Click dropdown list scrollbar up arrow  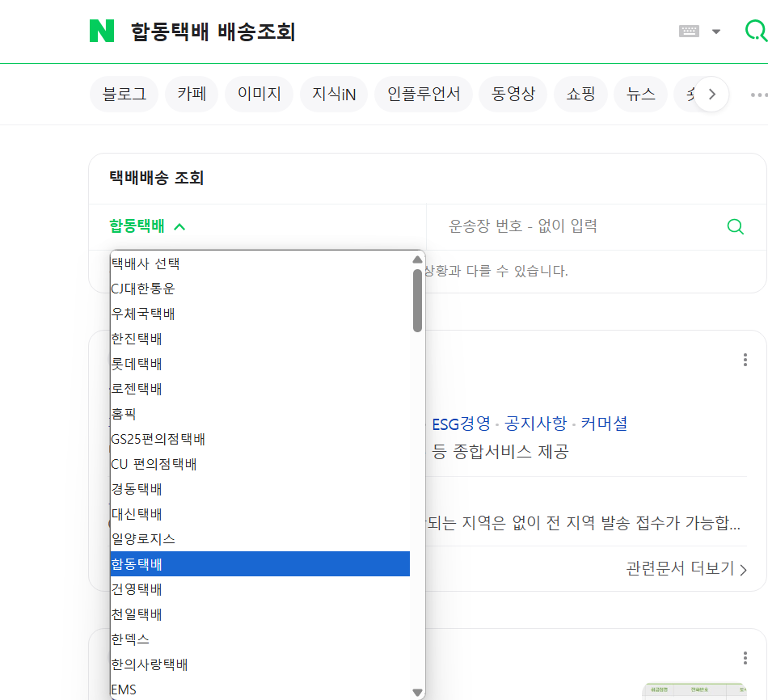[417, 259]
